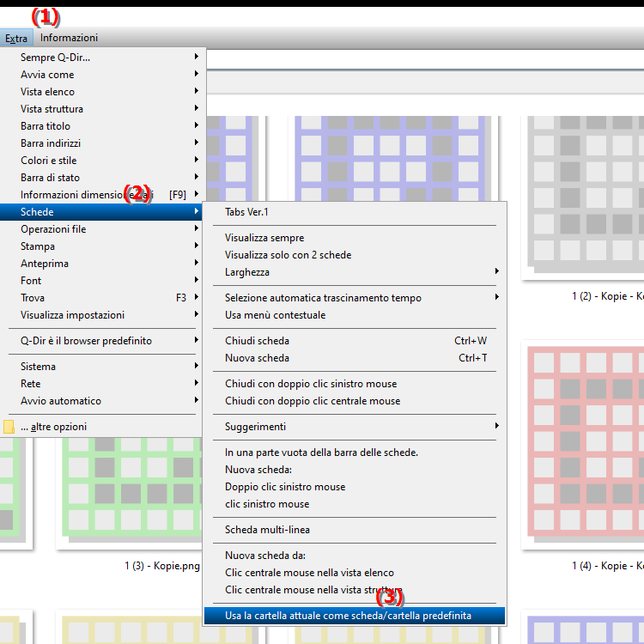Open the Informazioni menu

click(69, 38)
